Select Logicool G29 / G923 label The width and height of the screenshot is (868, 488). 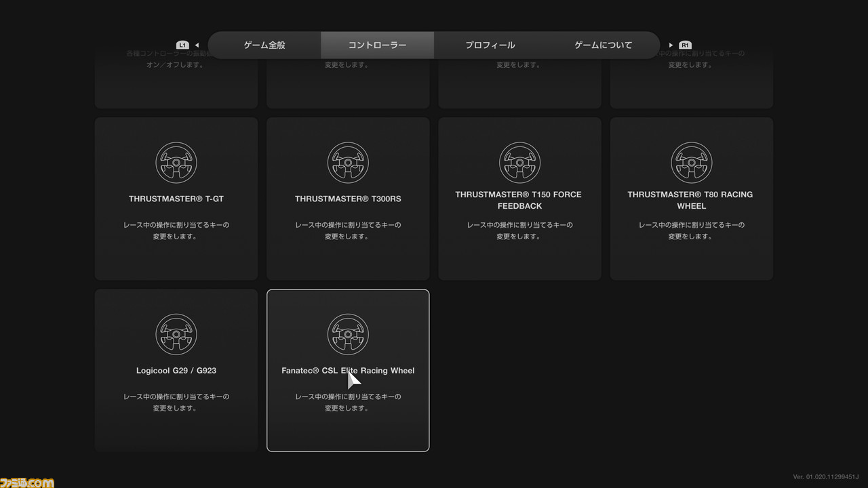tap(176, 371)
